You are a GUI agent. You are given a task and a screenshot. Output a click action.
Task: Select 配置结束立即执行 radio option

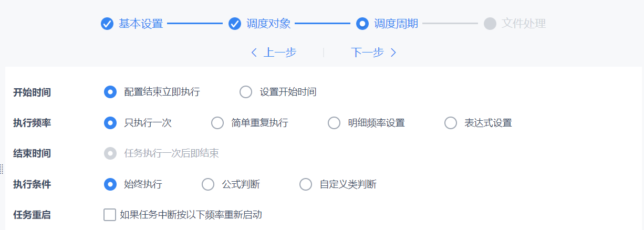coord(110,92)
